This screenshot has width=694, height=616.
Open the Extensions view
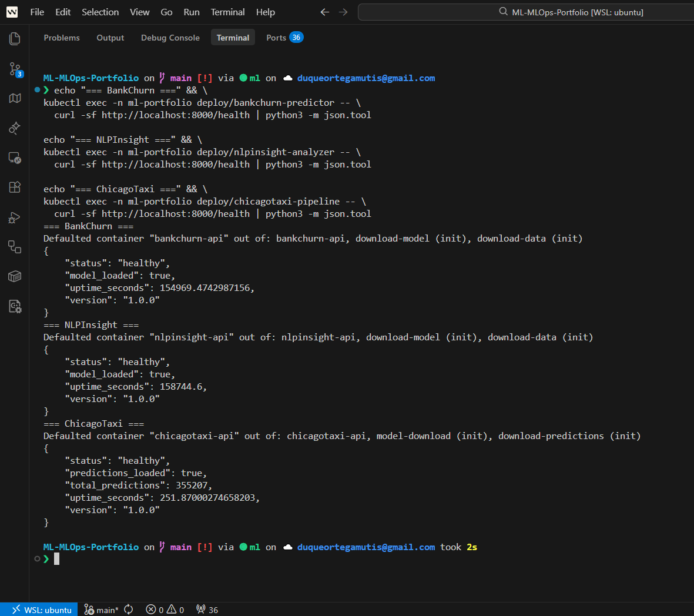click(x=15, y=188)
